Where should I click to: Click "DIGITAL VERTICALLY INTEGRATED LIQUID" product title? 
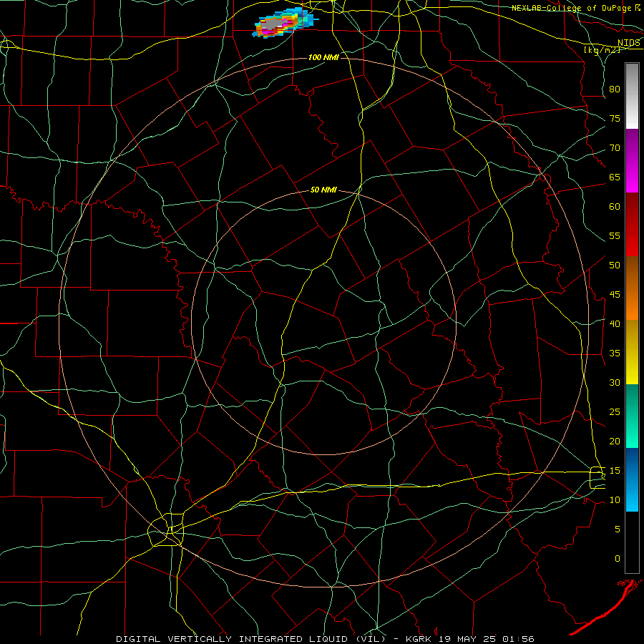pos(233,639)
